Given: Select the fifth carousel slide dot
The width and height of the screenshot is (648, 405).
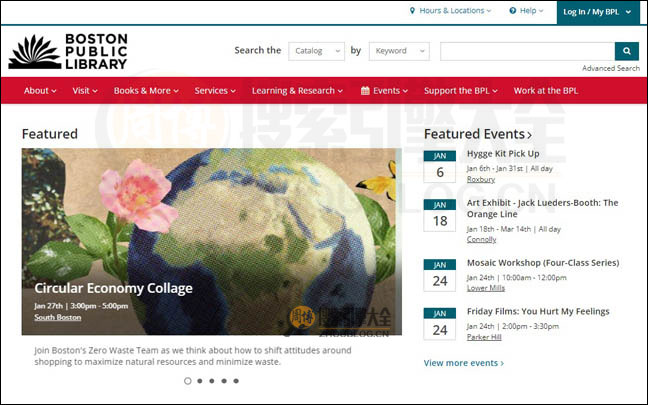Looking at the screenshot, I should click(236, 381).
